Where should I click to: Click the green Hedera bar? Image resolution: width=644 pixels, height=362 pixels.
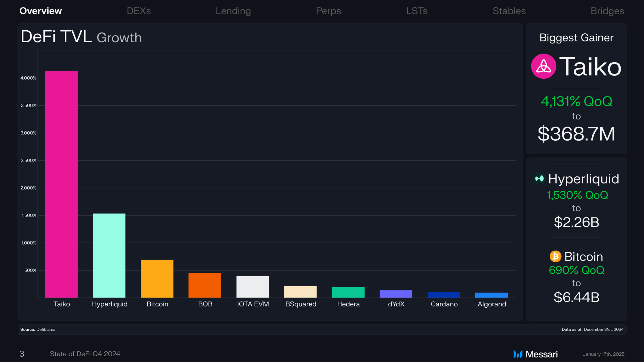click(348, 292)
